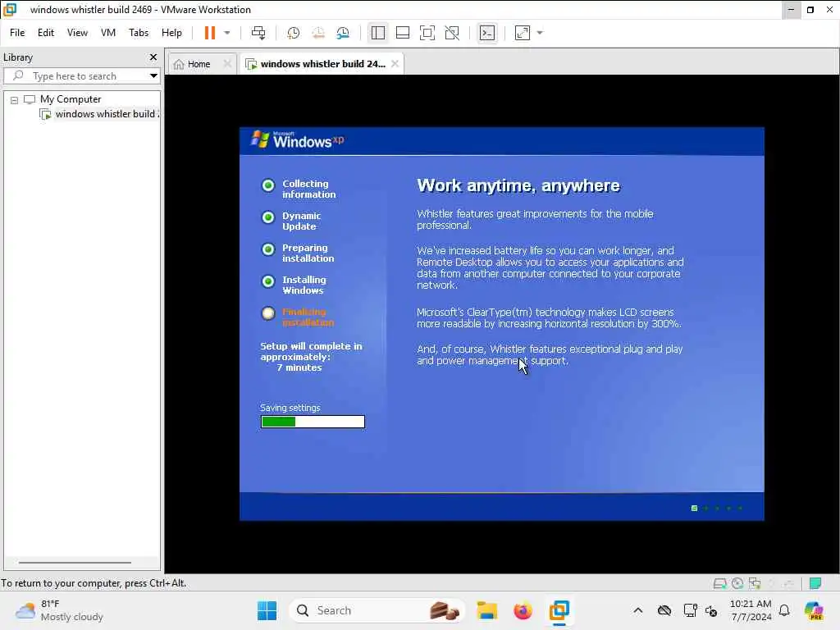The image size is (840, 630).
Task: Close the windows whistler build tab
Action: pyautogui.click(x=395, y=64)
